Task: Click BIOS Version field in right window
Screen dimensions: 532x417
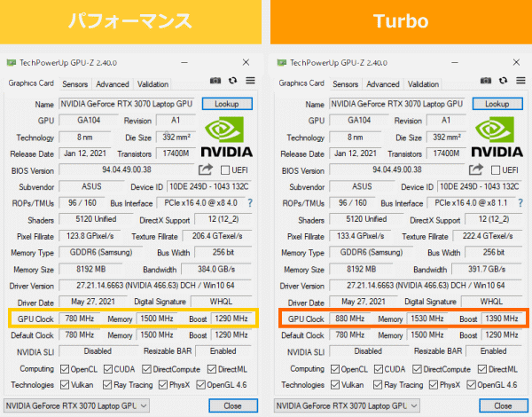Action: [x=397, y=169]
